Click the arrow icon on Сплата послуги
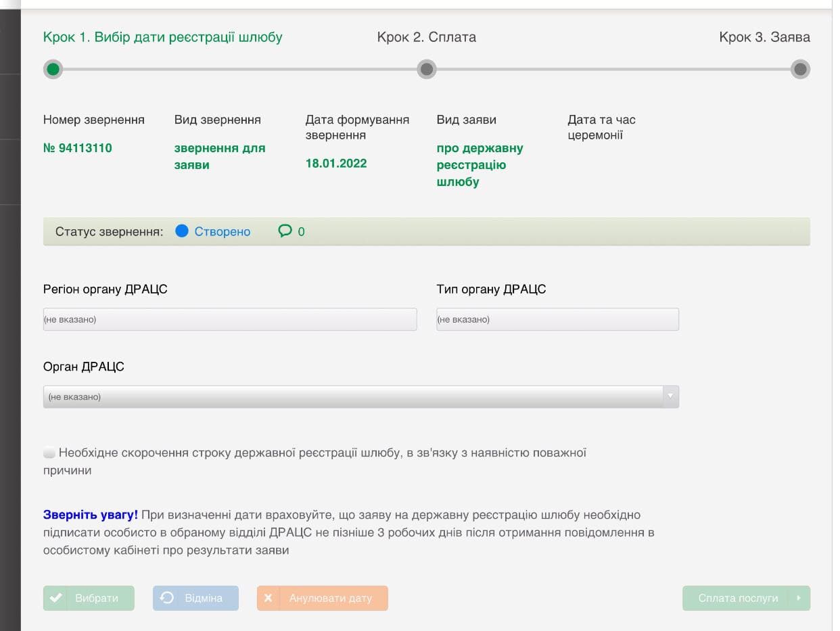 (798, 598)
